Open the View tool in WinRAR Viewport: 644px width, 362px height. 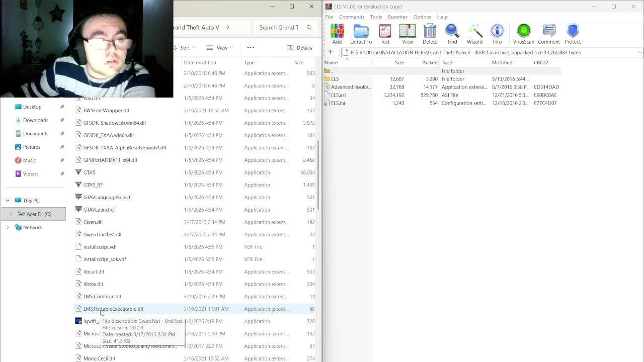(408, 34)
